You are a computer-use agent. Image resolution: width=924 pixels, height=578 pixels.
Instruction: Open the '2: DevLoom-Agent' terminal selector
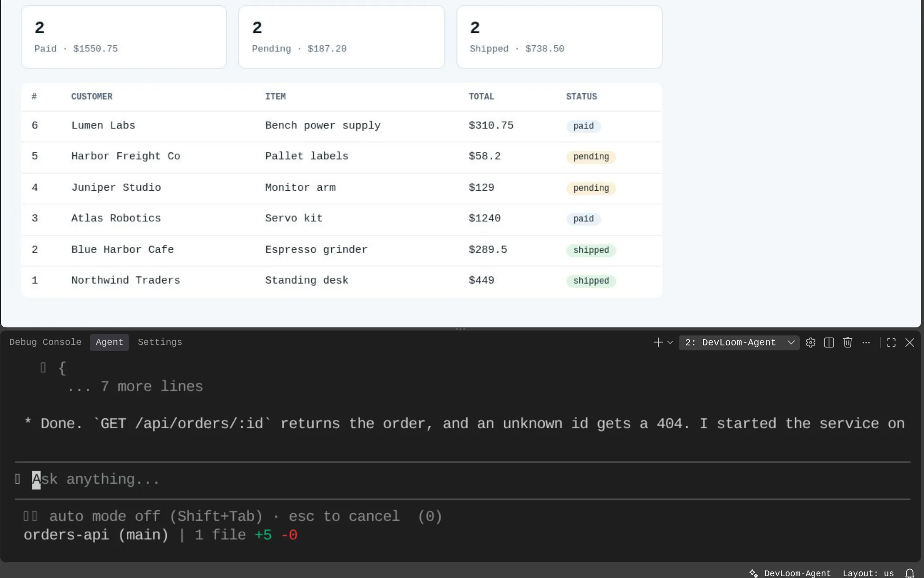point(739,343)
